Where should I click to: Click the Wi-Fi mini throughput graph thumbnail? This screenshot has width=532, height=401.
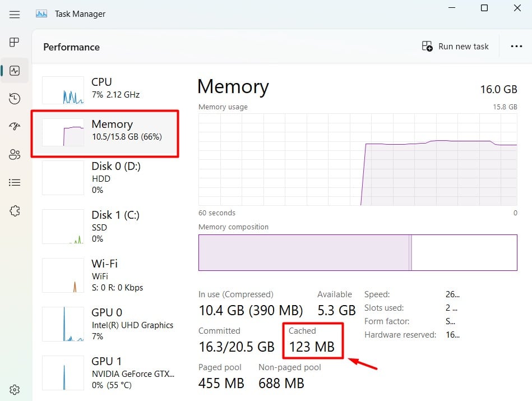point(63,275)
